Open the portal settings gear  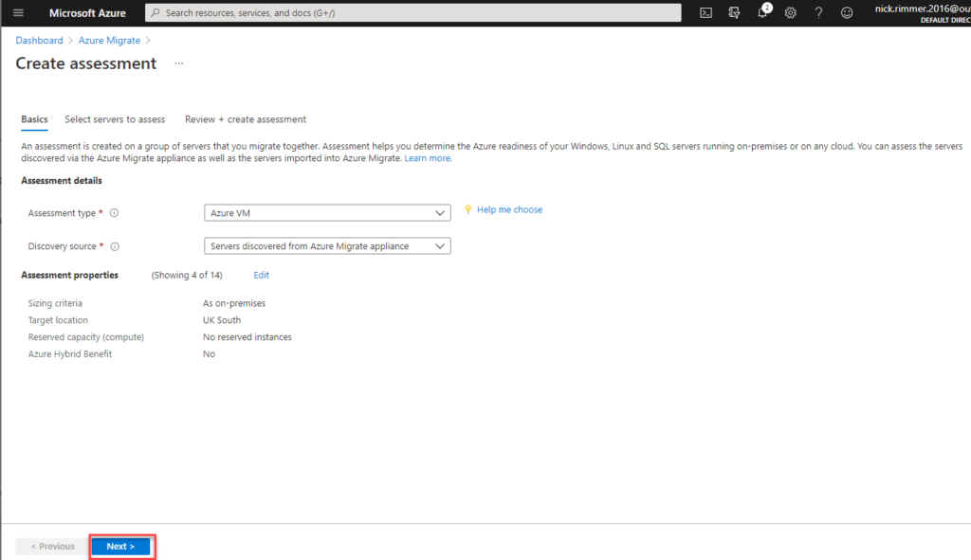pyautogui.click(x=790, y=12)
